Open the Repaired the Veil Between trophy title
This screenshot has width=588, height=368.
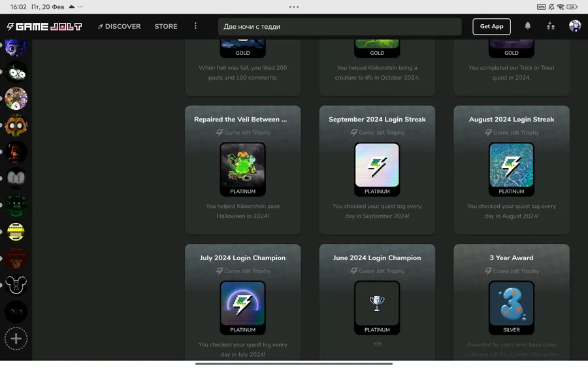pyautogui.click(x=240, y=120)
